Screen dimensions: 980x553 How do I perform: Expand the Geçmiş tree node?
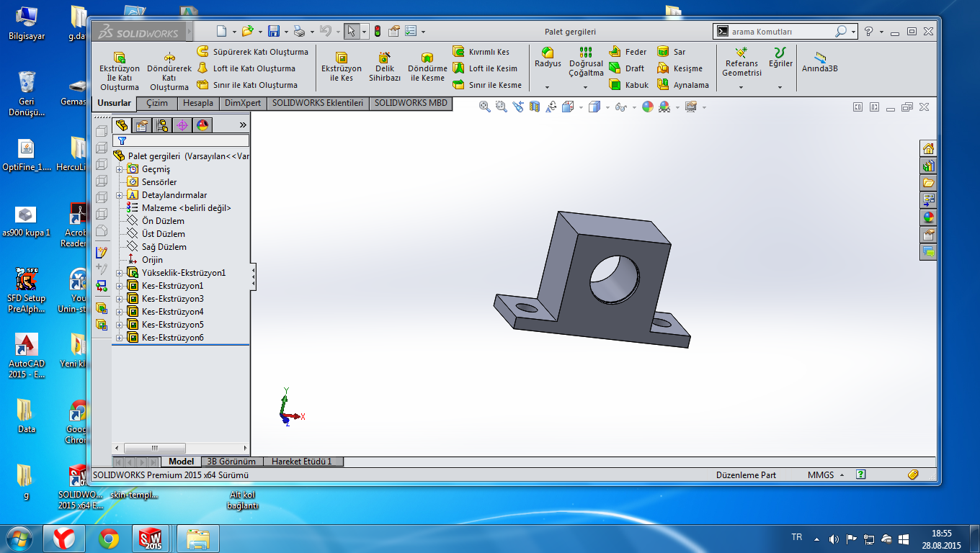click(119, 169)
